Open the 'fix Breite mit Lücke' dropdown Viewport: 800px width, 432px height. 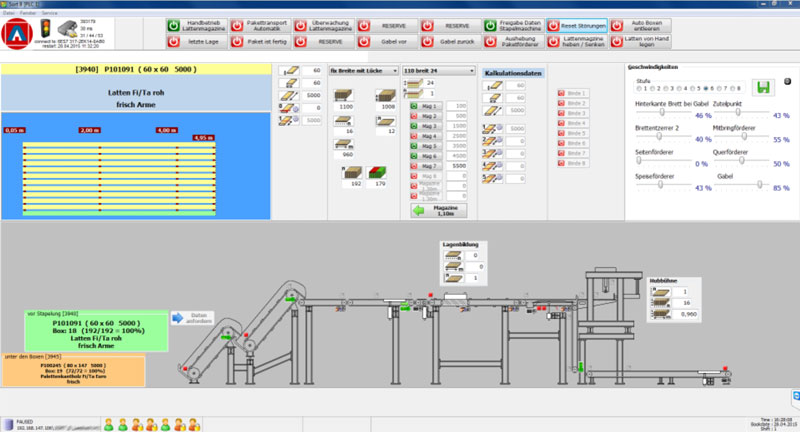(x=364, y=71)
